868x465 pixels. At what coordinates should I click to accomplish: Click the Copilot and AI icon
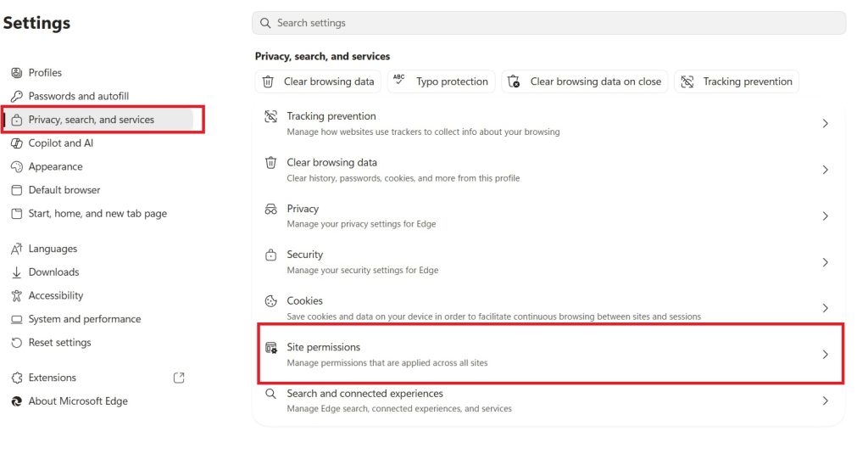coord(17,143)
